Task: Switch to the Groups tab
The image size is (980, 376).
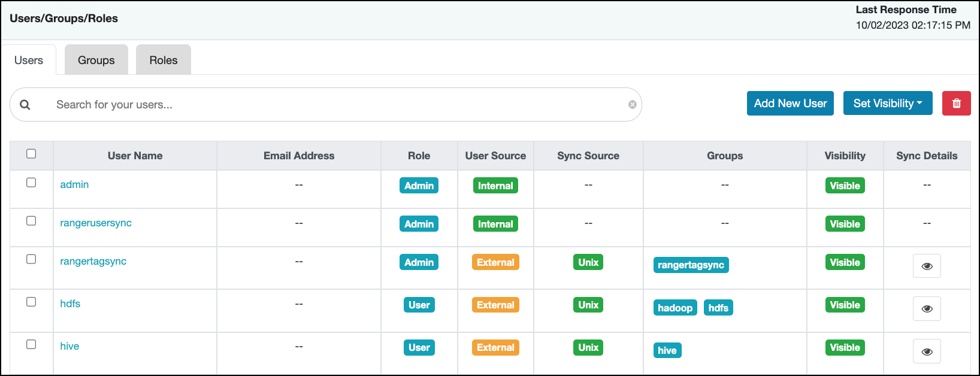Action: click(x=96, y=60)
